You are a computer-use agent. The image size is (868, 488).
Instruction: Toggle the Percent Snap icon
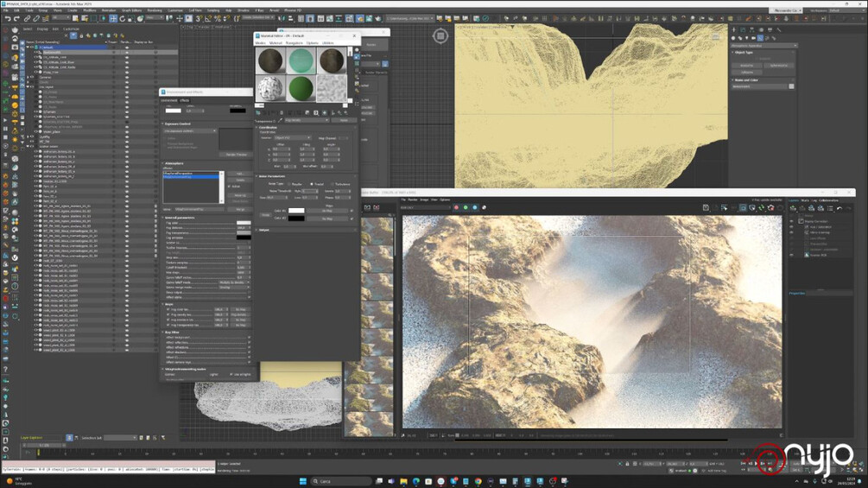(218, 18)
